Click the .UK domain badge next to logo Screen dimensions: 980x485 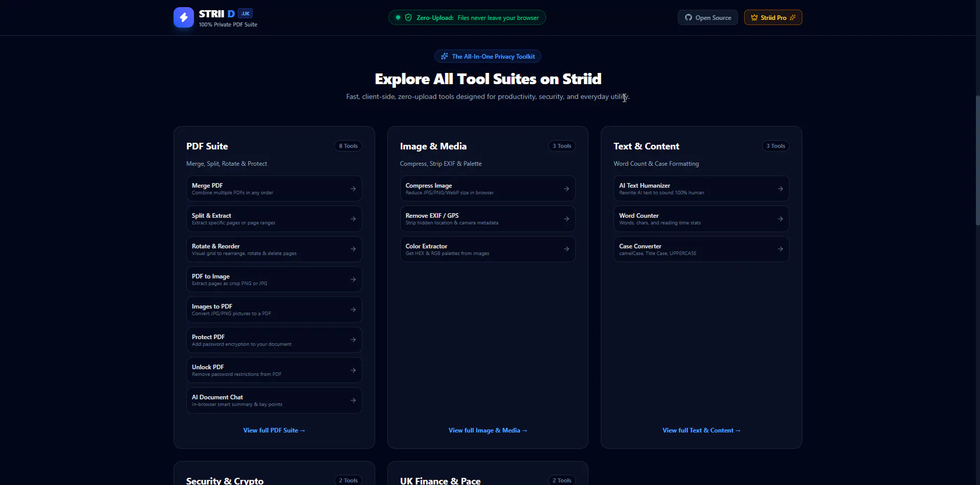pos(246,14)
